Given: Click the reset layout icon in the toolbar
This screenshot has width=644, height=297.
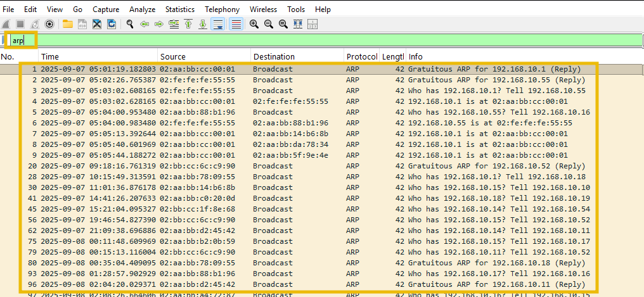Looking at the screenshot, I should (x=312, y=24).
